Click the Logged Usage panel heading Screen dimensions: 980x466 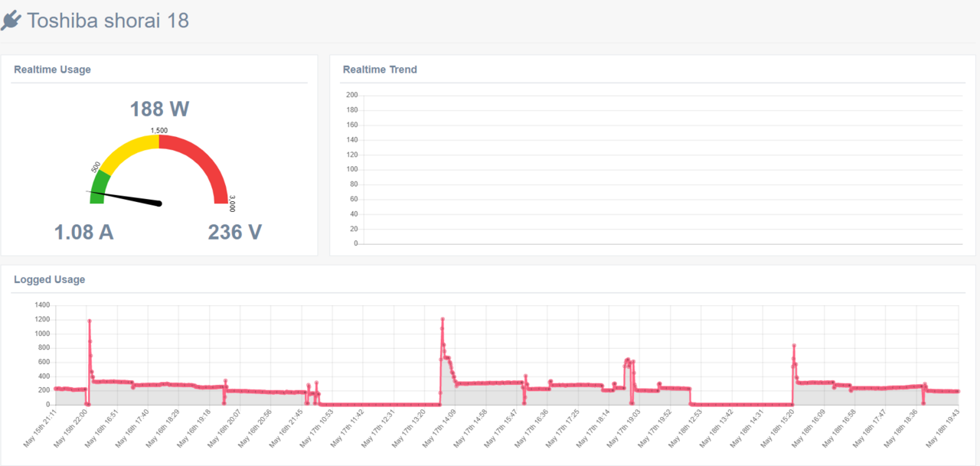(x=49, y=280)
